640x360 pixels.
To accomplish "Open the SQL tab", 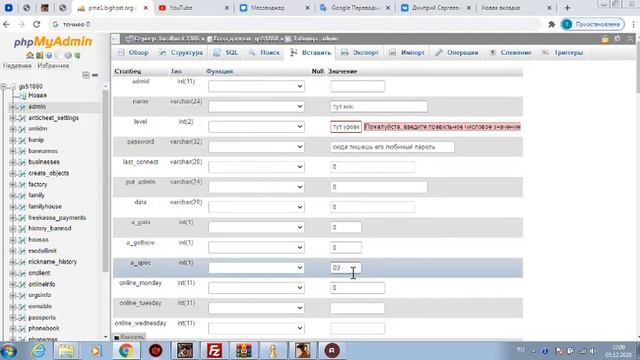I will tap(226, 53).
